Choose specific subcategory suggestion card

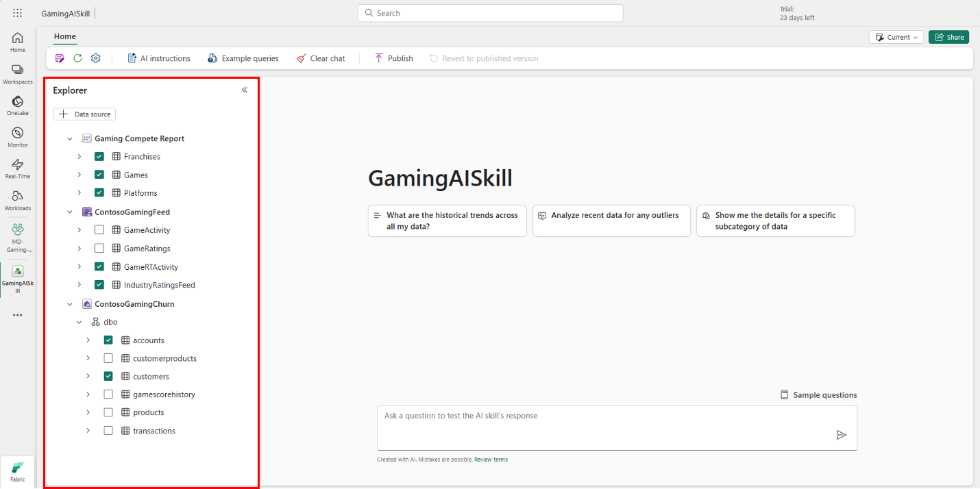click(x=776, y=221)
